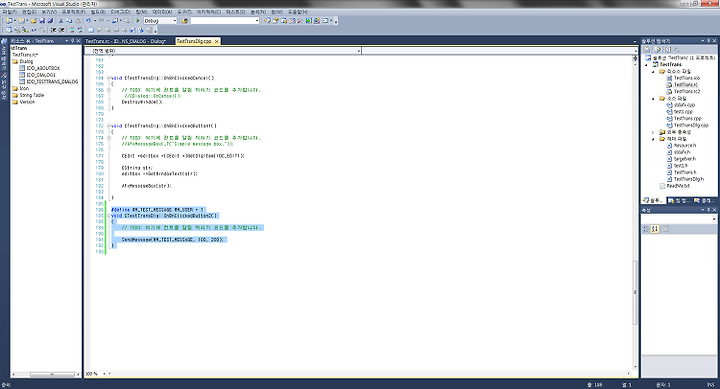The image size is (720, 389).
Task: Collapse the OnBnClickedButton1 function outline
Action: (x=109, y=126)
